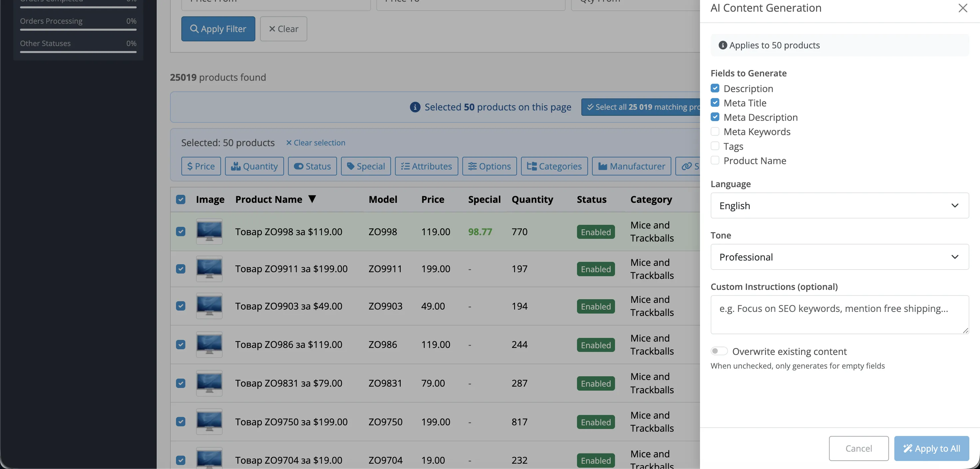This screenshot has width=980, height=469.
Task: Click the Model column header
Action: (383, 199)
